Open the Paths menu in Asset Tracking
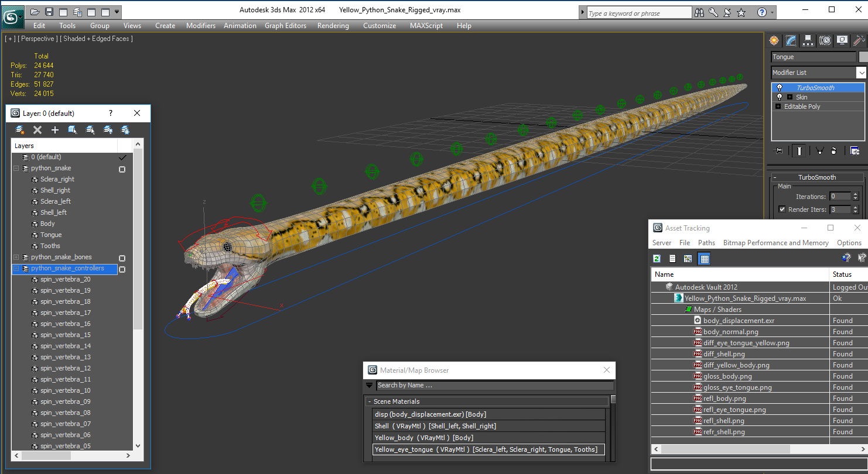The image size is (868, 474). [x=706, y=243]
